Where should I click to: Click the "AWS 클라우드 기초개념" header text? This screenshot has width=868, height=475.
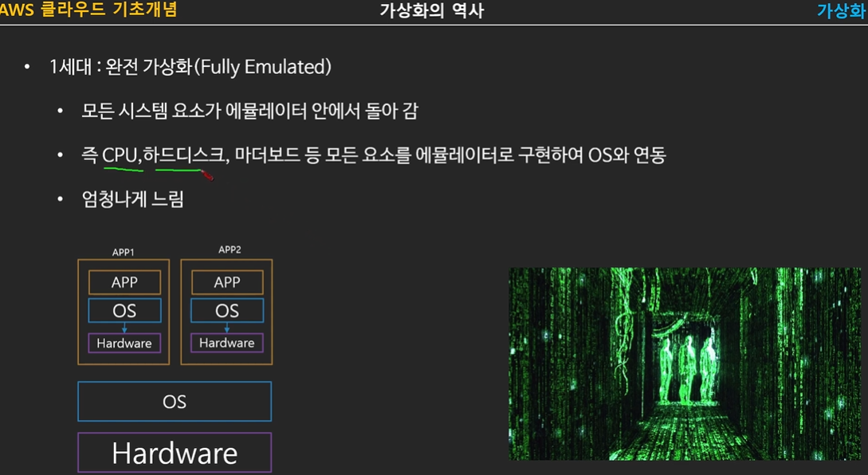pos(88,10)
